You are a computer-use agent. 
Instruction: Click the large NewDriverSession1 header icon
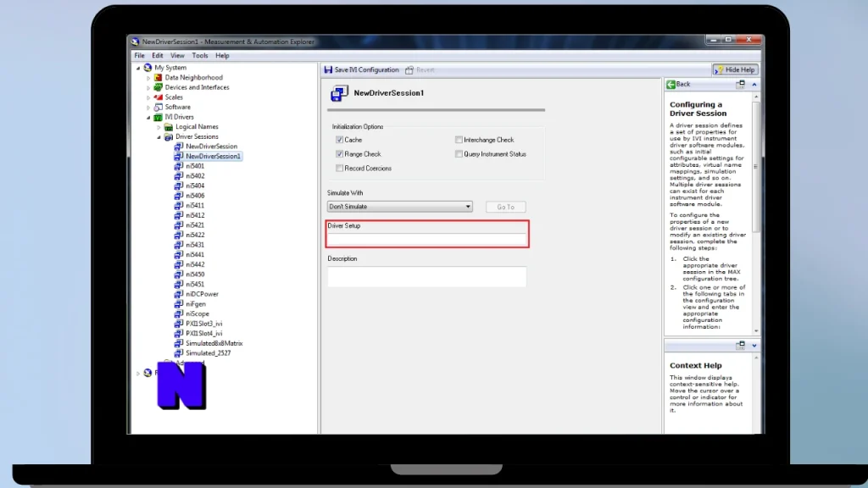point(339,93)
